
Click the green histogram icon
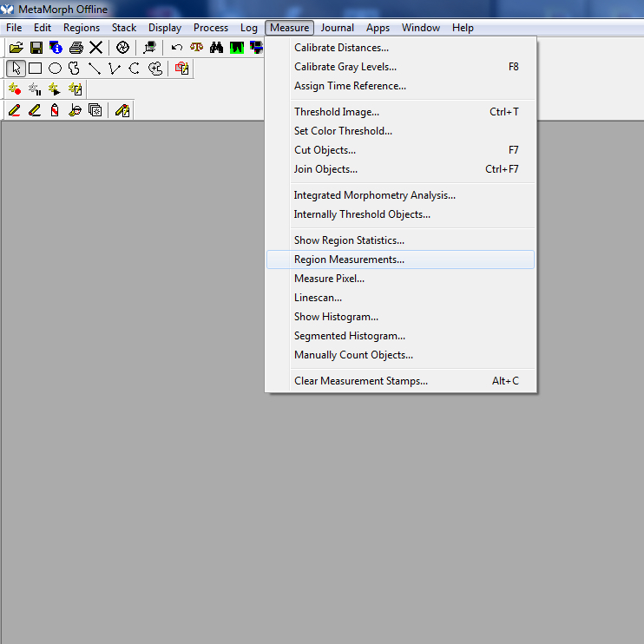coord(237,48)
